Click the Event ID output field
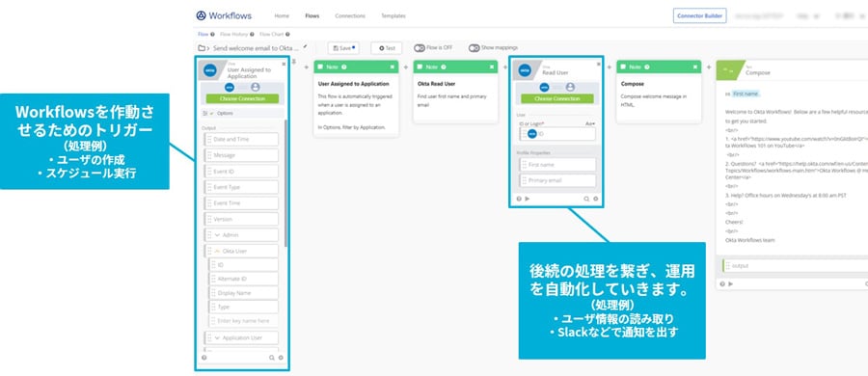The height and width of the screenshot is (376, 868). pyautogui.click(x=241, y=172)
